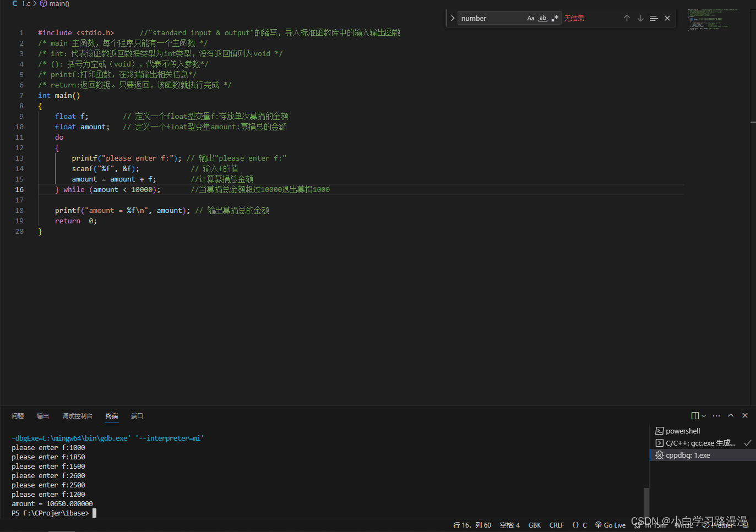Split the terminal with the split icon
The height and width of the screenshot is (532, 756).
pyautogui.click(x=695, y=416)
